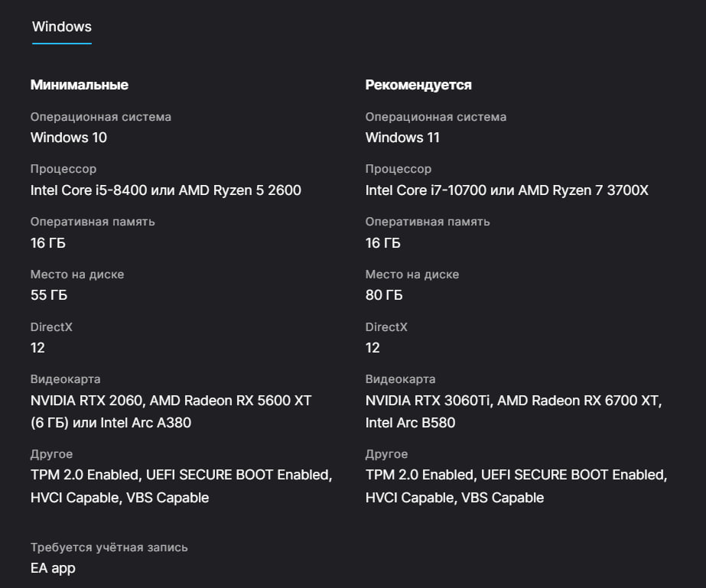Click the Windows 10 operating system value
The width and height of the screenshot is (706, 588).
(x=68, y=138)
